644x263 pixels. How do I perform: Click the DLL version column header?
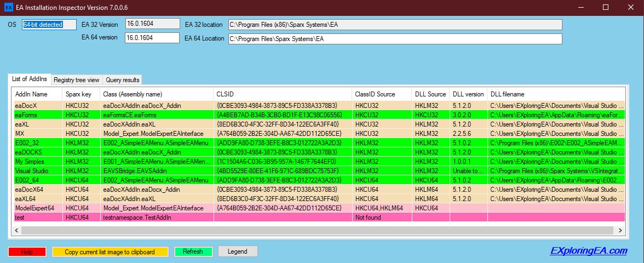(x=468, y=94)
